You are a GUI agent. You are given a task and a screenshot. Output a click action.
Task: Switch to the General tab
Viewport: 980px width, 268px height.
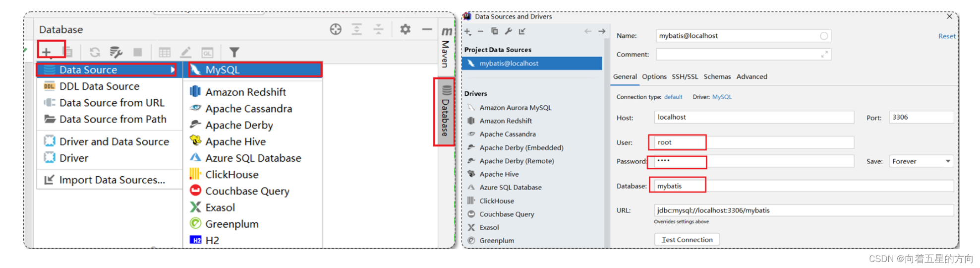[x=625, y=76]
